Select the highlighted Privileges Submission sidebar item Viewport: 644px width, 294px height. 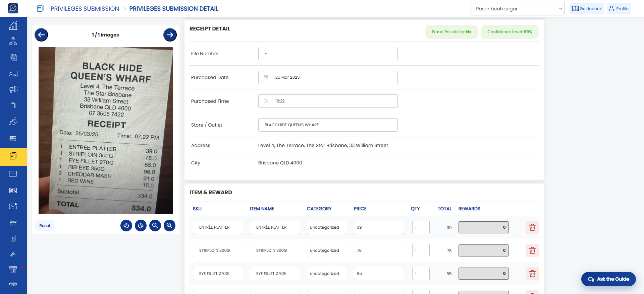(13, 157)
